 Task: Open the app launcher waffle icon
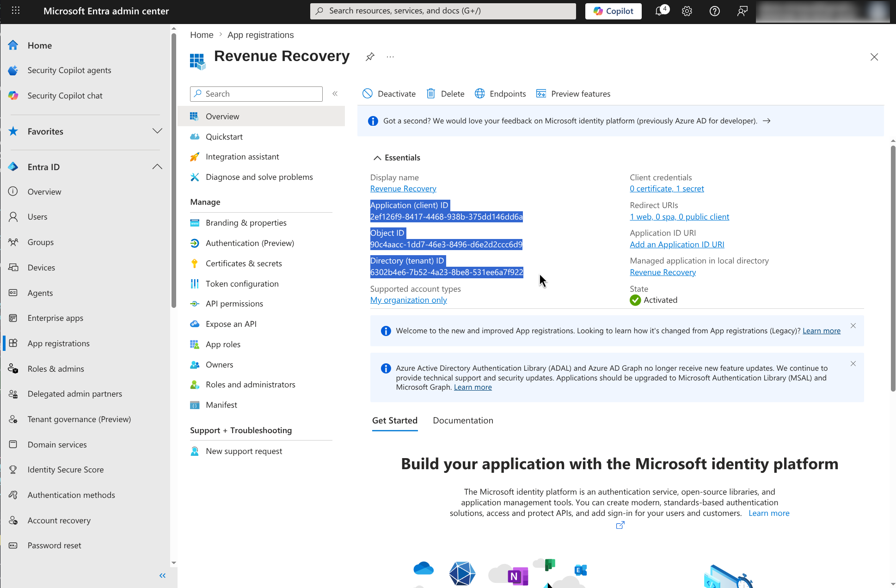(15, 11)
